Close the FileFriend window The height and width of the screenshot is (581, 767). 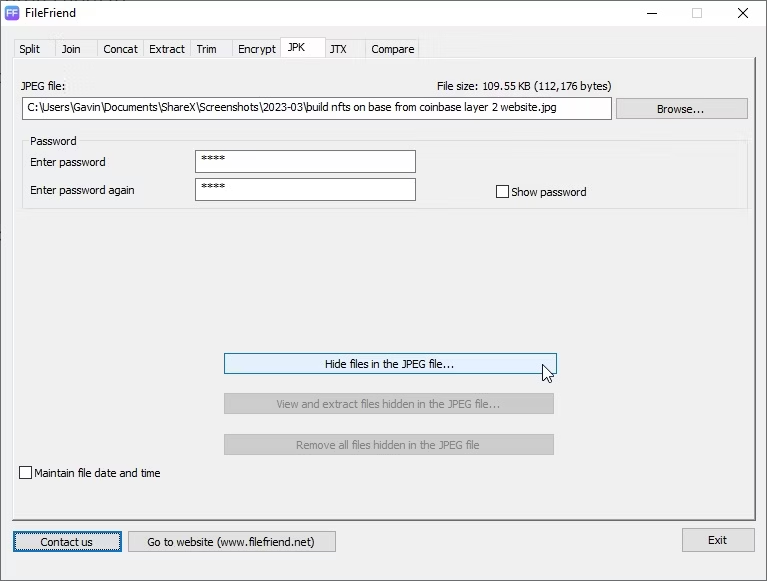[x=743, y=13]
